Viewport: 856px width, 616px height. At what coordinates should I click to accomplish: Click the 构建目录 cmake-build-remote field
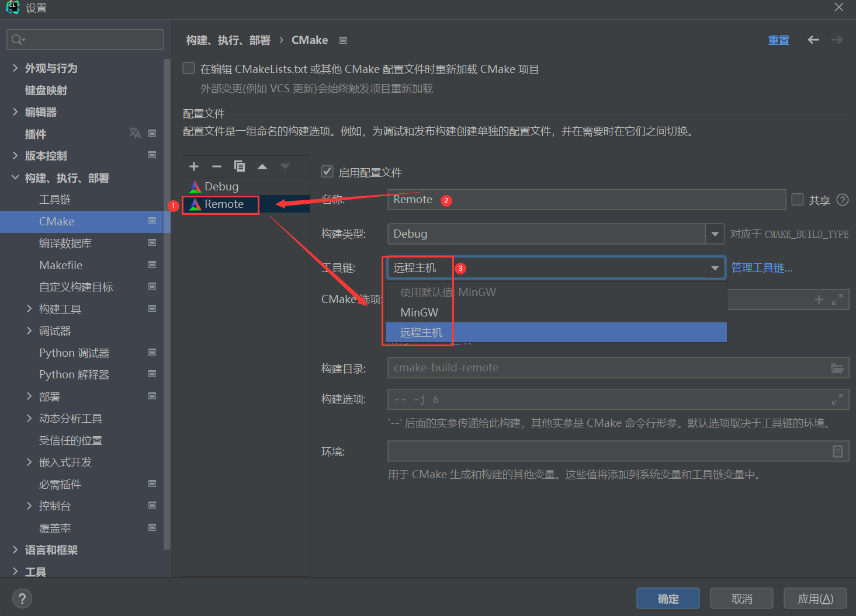618,368
